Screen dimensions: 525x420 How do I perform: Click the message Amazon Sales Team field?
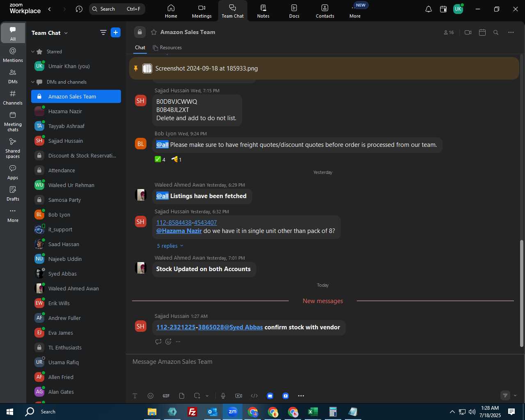point(322,362)
